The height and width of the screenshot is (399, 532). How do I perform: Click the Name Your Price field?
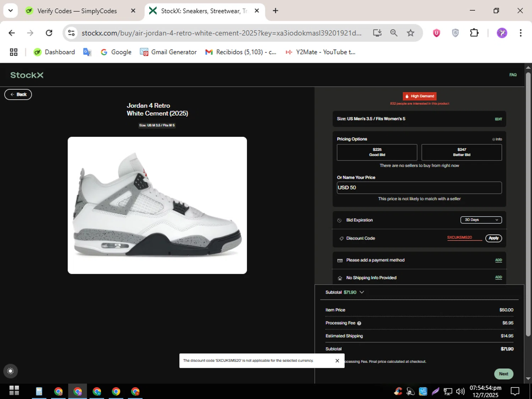click(419, 188)
